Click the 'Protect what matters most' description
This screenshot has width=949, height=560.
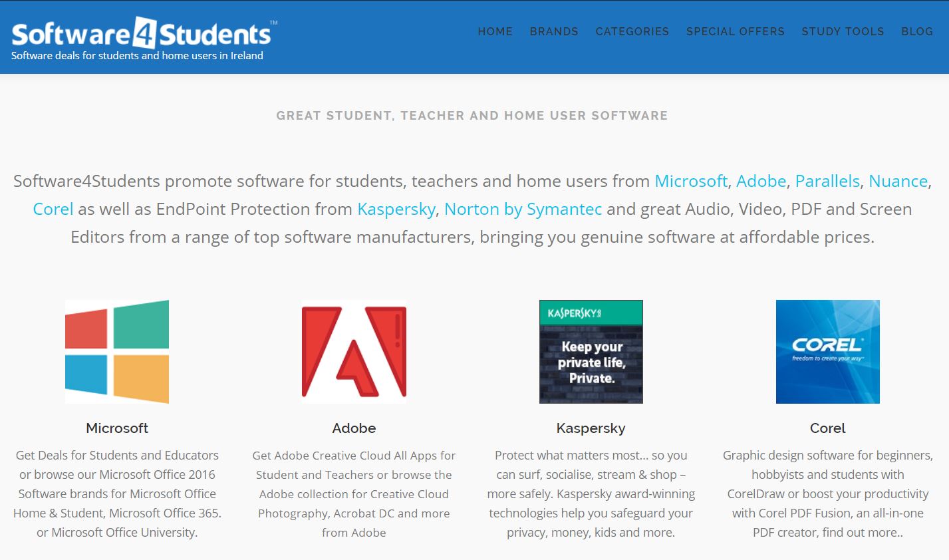(x=591, y=493)
